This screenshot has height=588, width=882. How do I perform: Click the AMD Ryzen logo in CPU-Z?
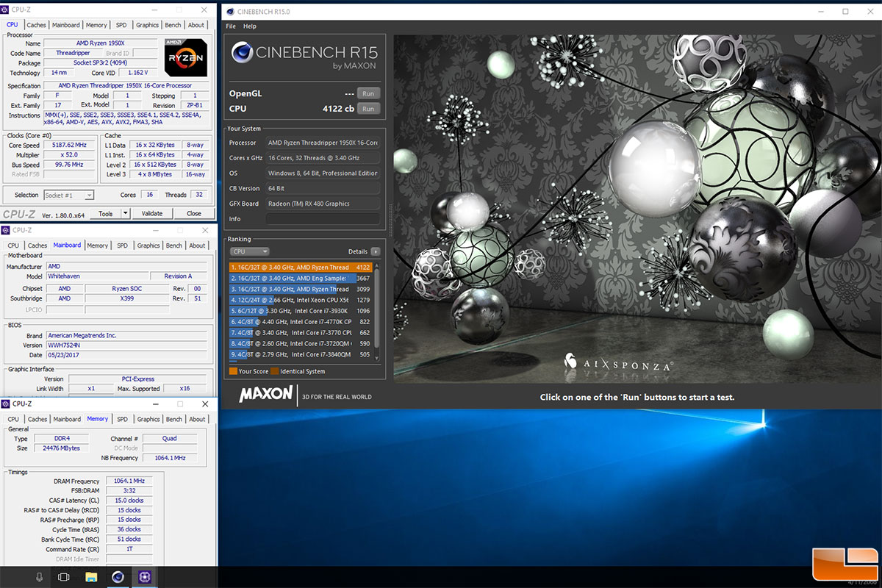pos(186,58)
